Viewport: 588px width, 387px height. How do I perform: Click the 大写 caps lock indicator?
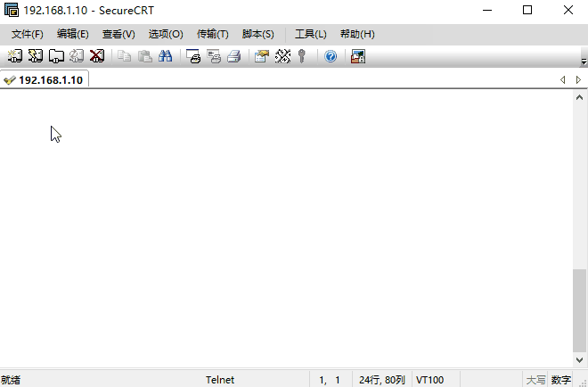click(x=535, y=380)
